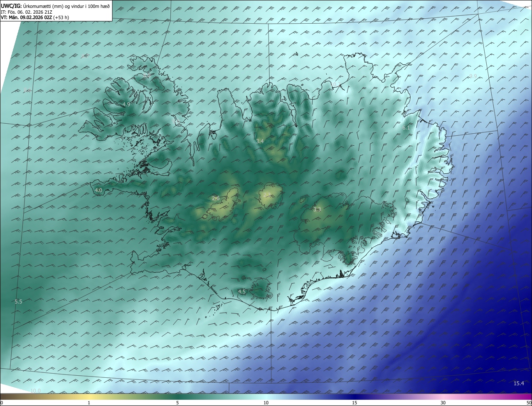
Task: Click the 50 tick label on the colorbar
Action: pos(529,403)
